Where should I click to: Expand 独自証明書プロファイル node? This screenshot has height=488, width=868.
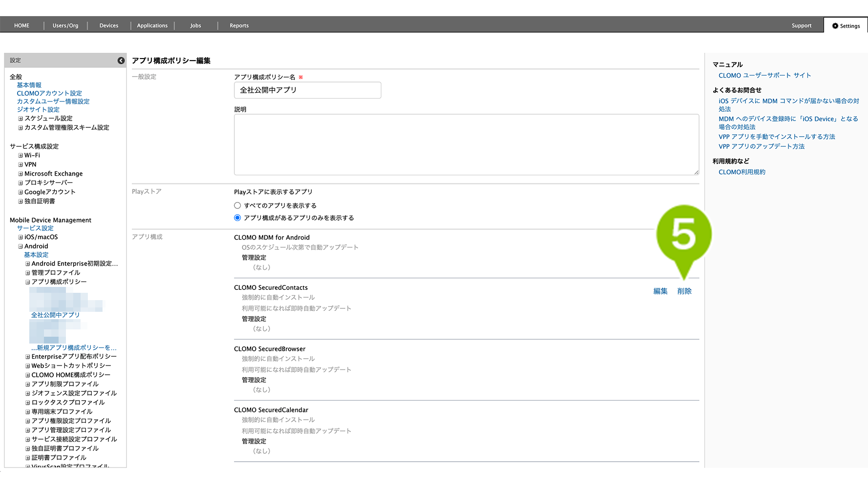[28, 448]
